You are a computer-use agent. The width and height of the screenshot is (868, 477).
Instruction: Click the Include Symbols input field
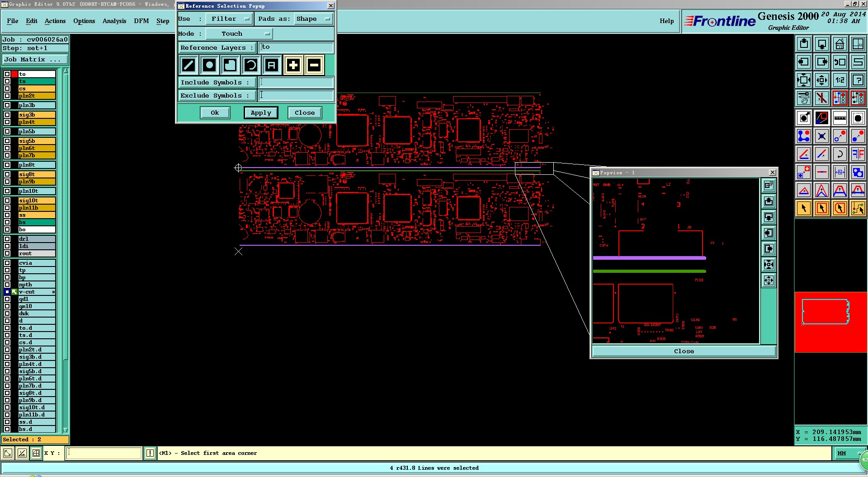296,82
